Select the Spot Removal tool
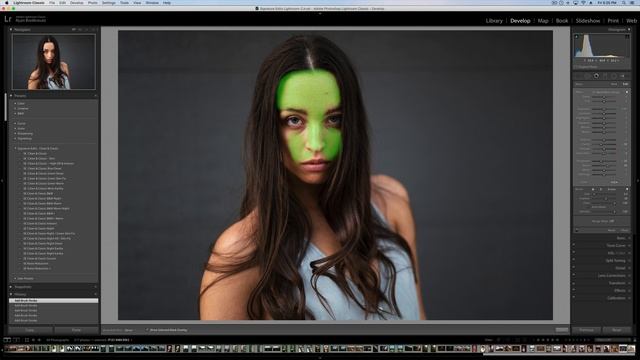This screenshot has width=640, height=360. click(587, 76)
